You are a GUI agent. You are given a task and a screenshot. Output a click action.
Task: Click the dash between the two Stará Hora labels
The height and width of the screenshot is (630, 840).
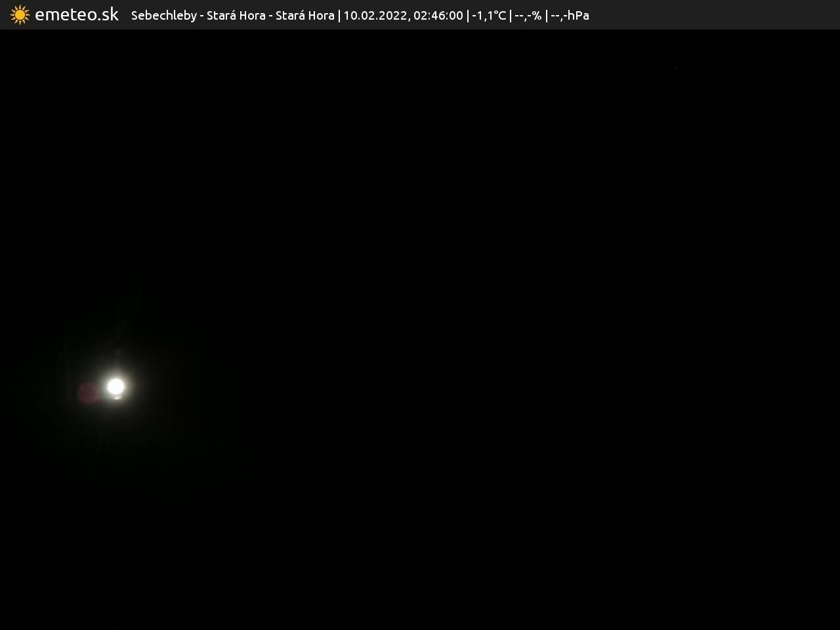(270, 16)
